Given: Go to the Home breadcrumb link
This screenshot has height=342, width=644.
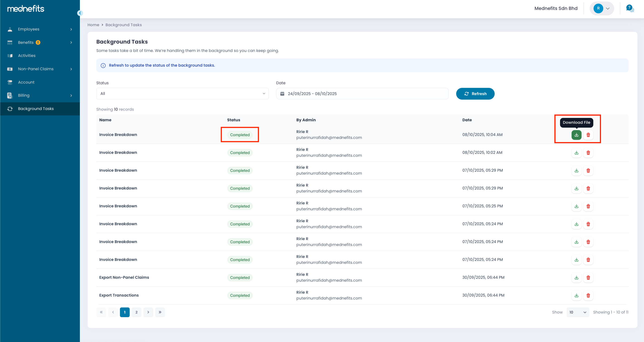Looking at the screenshot, I should click(93, 25).
